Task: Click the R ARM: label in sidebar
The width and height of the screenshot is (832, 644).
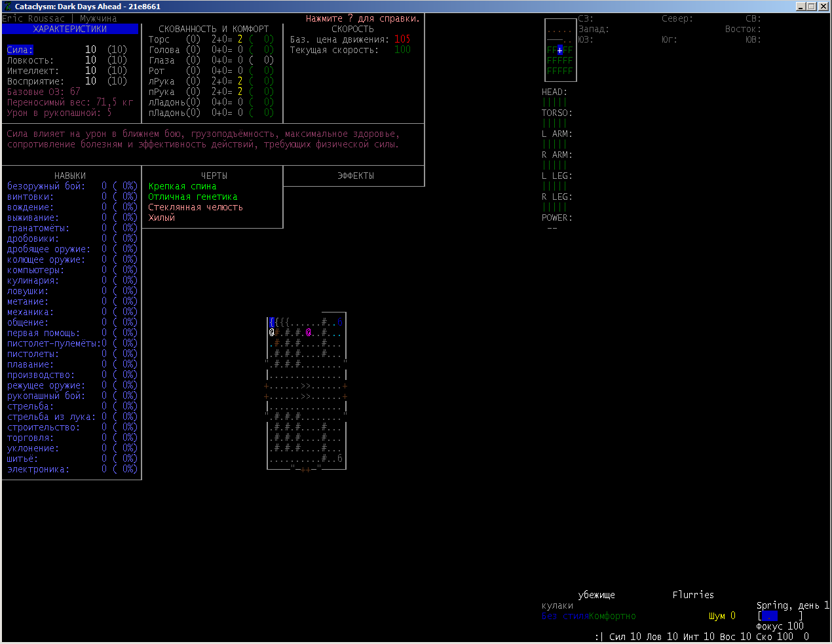Action: [557, 155]
